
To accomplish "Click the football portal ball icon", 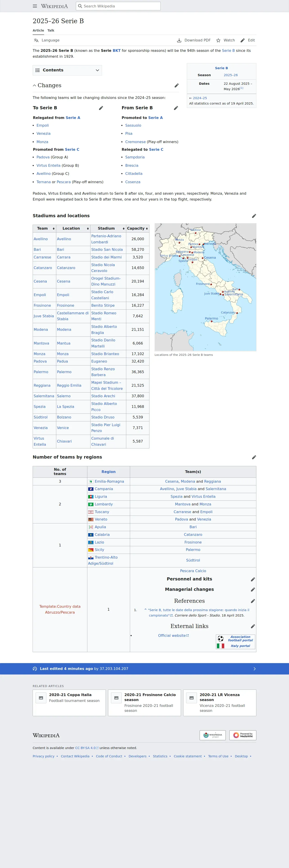I will (221, 639).
